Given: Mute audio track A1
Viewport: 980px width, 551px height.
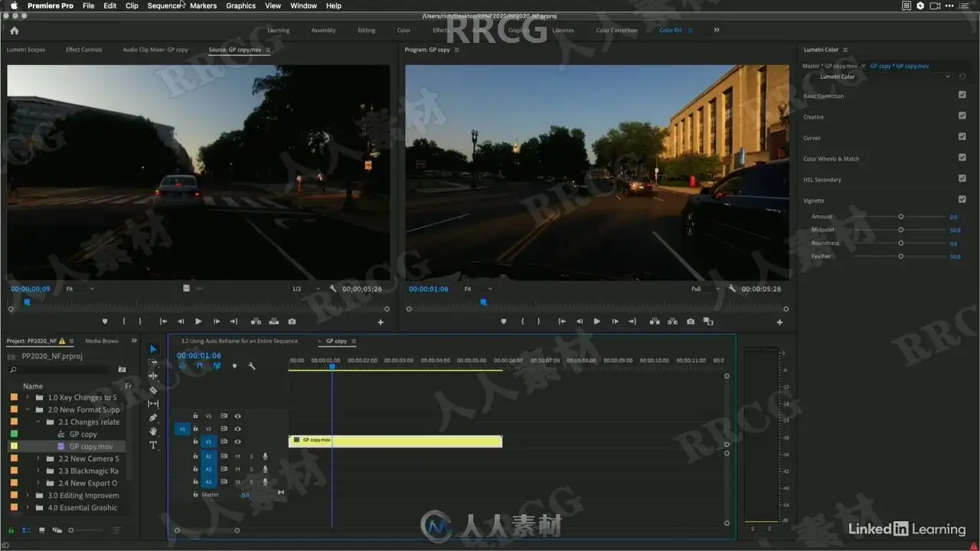Looking at the screenshot, I should click(237, 457).
